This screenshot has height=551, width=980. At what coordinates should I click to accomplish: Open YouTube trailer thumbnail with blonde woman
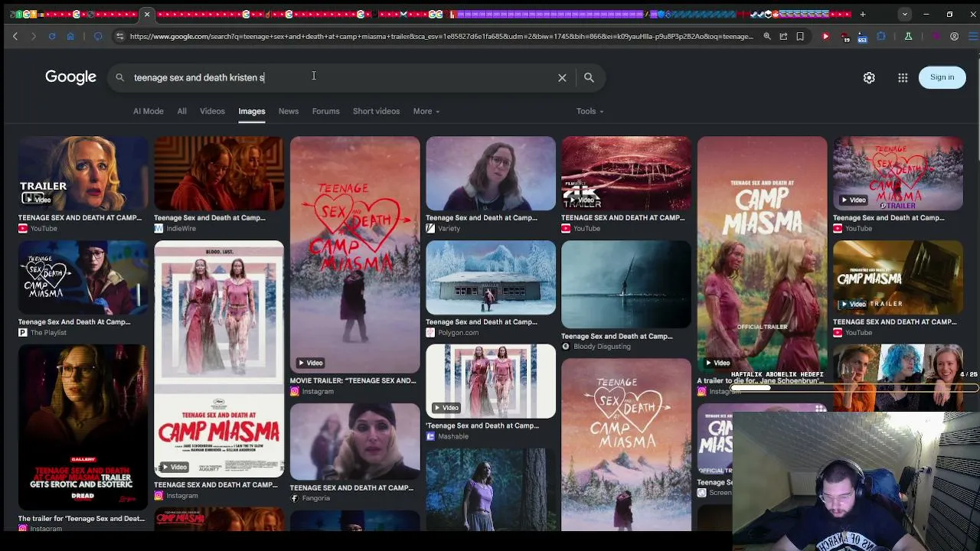pyautogui.click(x=83, y=173)
